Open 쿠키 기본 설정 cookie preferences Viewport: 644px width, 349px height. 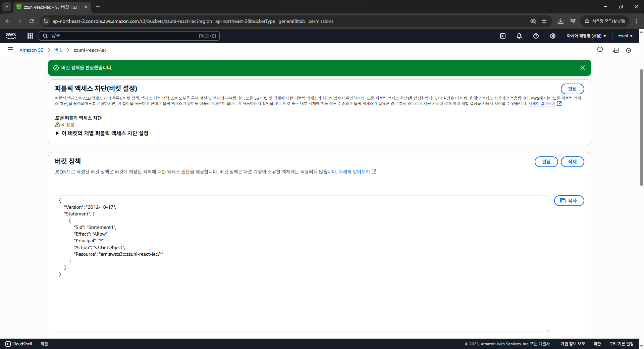(x=621, y=344)
